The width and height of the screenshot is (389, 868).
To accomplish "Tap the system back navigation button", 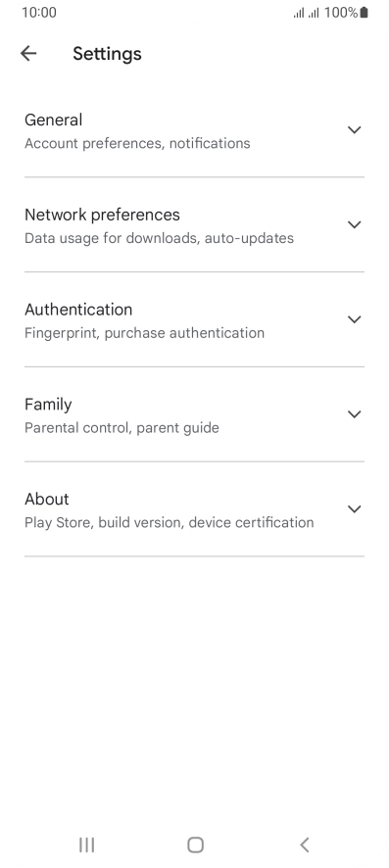I will [x=304, y=844].
